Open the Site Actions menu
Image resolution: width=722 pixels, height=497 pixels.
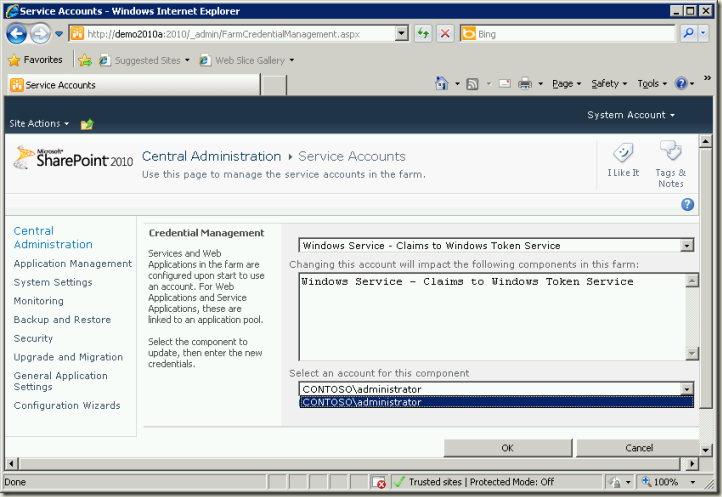39,123
